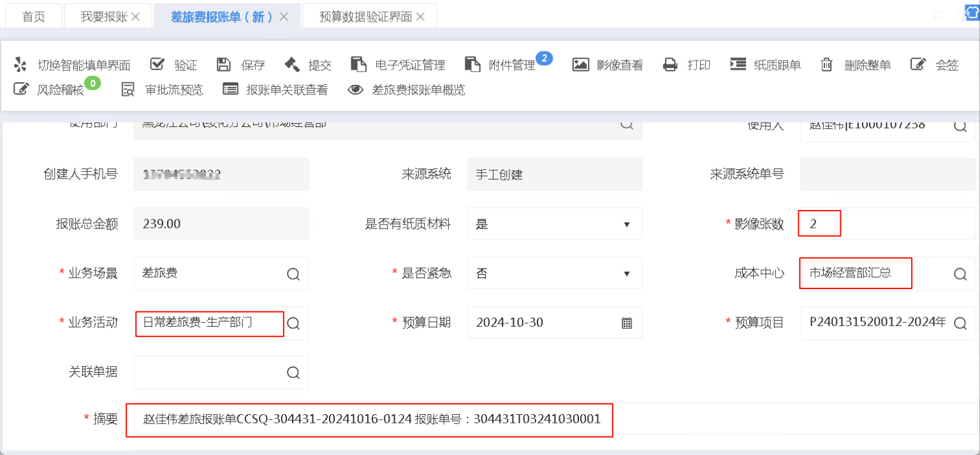The height and width of the screenshot is (455, 980).
Task: Close the 预算数据验证界面 tab
Action: 420,17
